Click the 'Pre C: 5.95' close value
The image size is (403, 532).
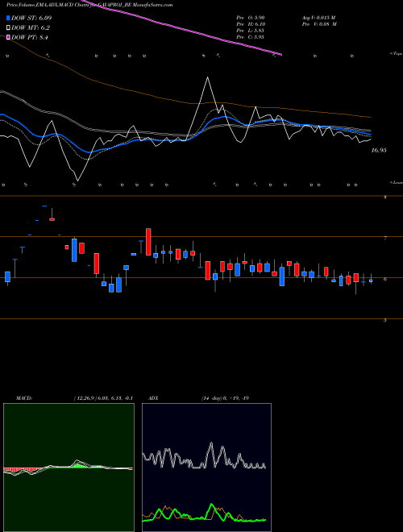click(251, 37)
